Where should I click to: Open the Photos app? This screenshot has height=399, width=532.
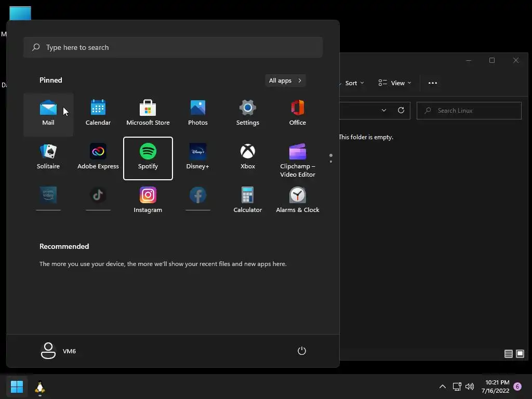pyautogui.click(x=198, y=115)
